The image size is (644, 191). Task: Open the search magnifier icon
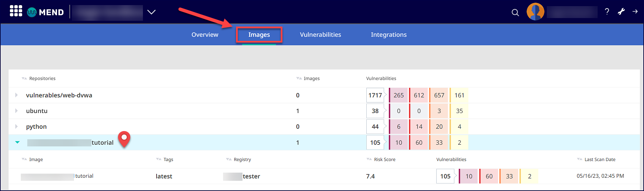pyautogui.click(x=515, y=13)
